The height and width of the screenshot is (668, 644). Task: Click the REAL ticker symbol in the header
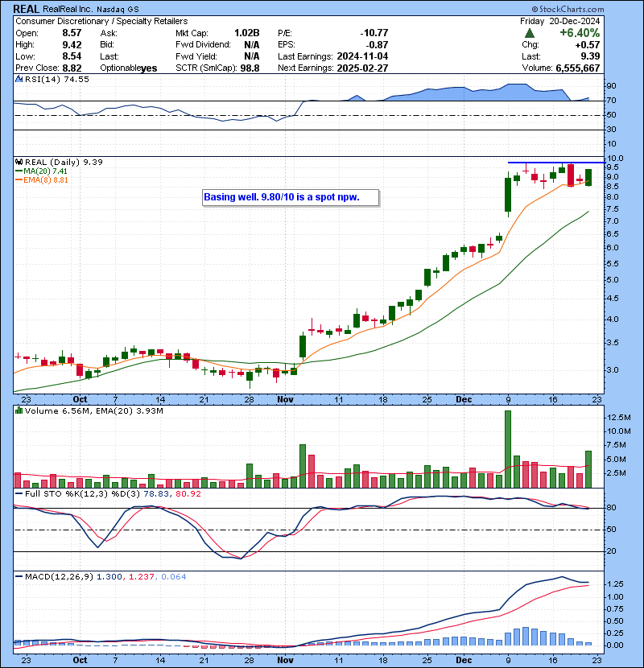click(26, 9)
